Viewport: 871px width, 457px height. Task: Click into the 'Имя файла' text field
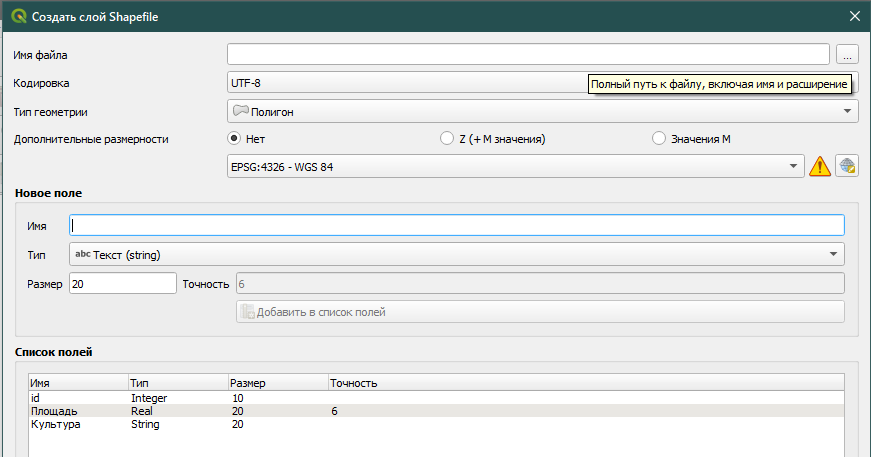coord(528,54)
